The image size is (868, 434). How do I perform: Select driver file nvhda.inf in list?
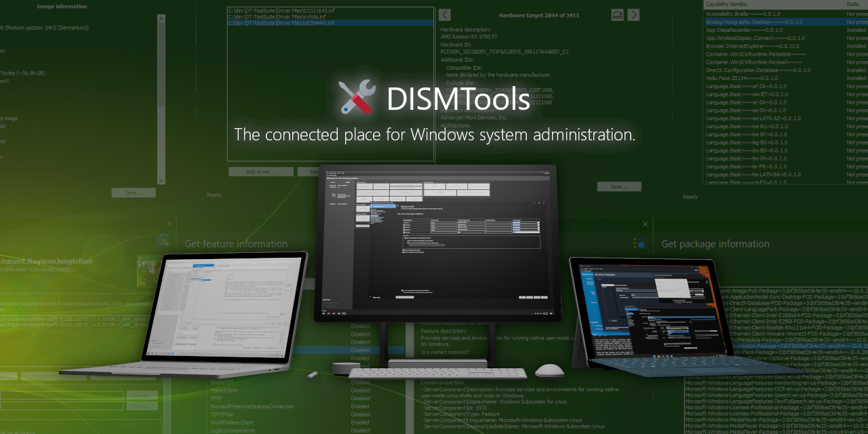[x=330, y=16]
